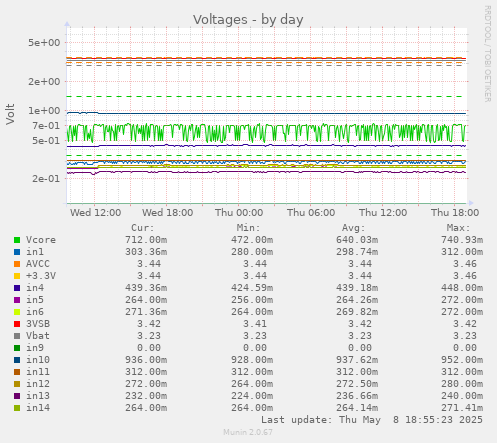
Task: Select the in1 legend label
Action: coord(35,252)
